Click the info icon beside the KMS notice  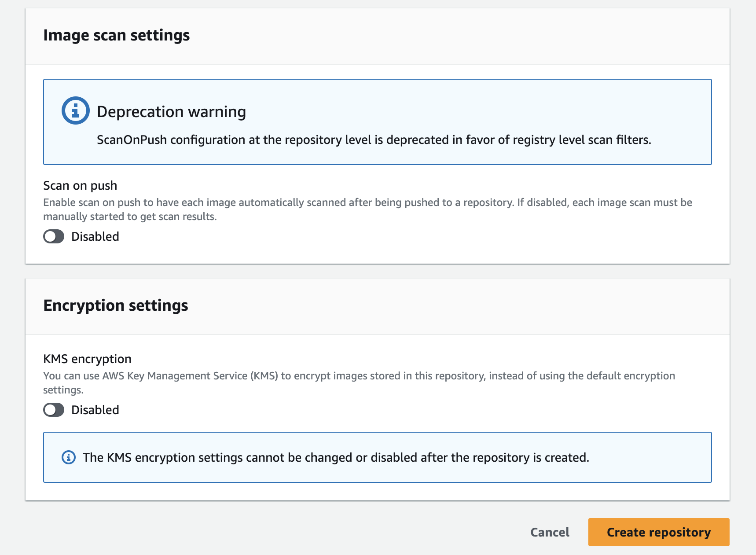[68, 457]
